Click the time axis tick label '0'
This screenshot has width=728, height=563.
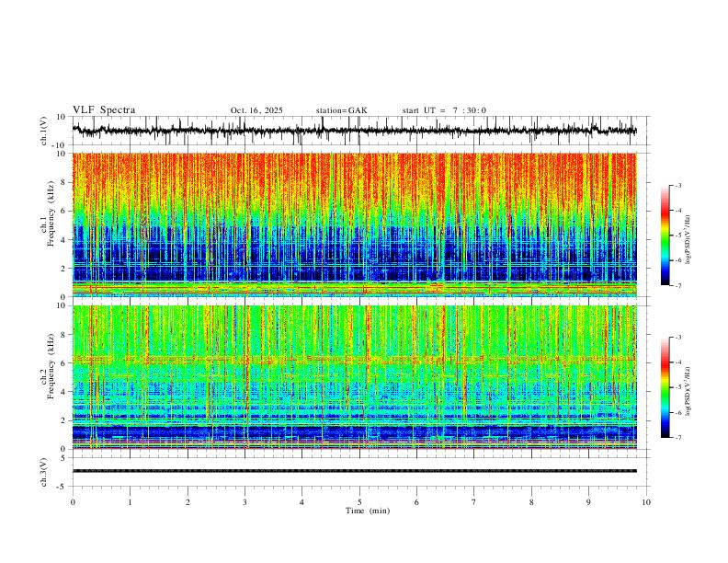click(73, 502)
